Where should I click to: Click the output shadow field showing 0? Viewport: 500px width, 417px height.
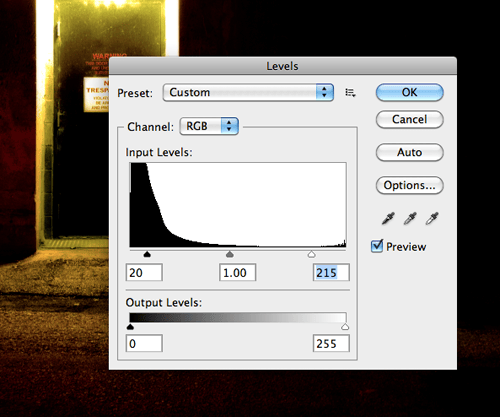[144, 343]
